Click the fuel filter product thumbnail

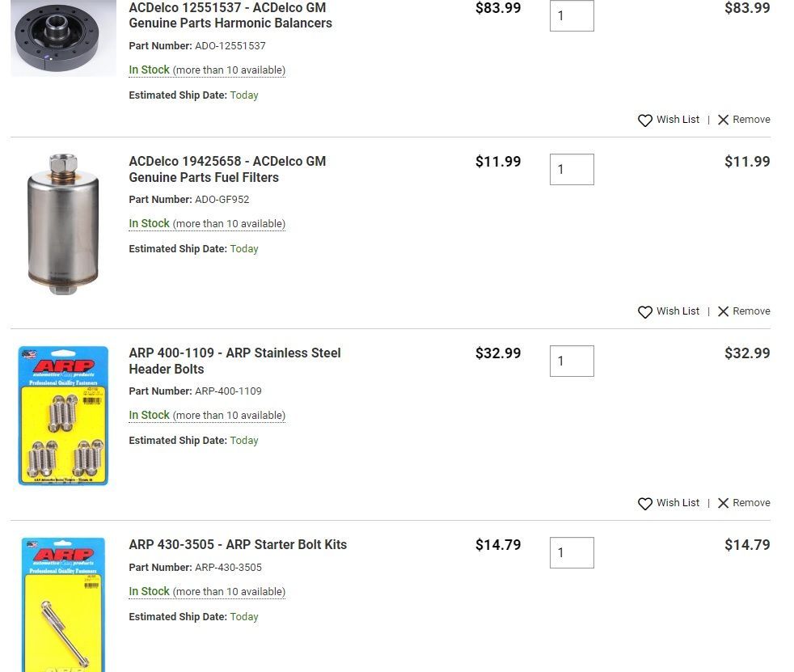pyautogui.click(x=63, y=223)
